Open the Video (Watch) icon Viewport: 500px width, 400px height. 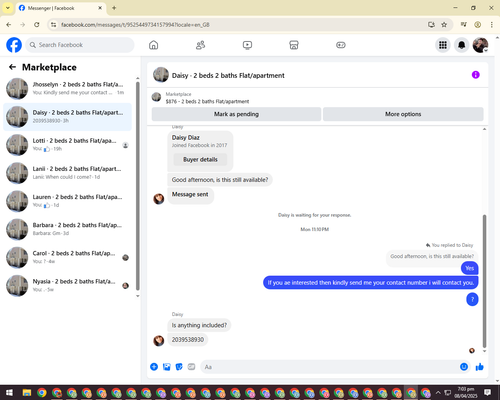pyautogui.click(x=247, y=45)
